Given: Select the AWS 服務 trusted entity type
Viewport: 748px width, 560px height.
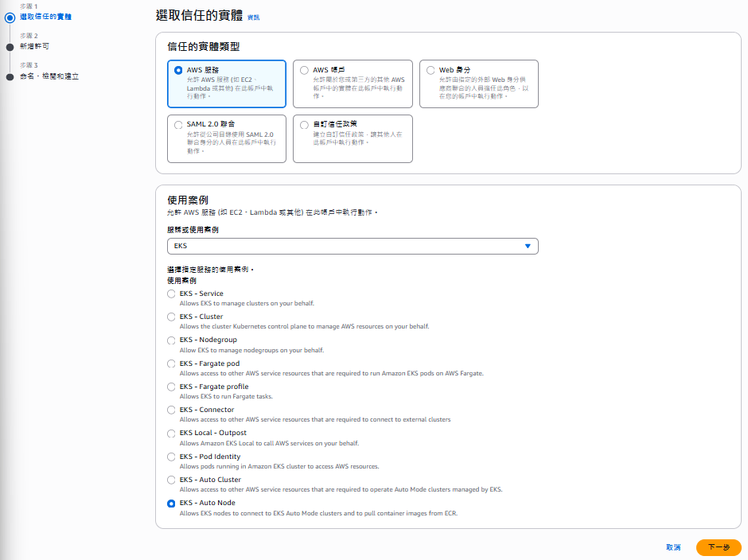Looking at the screenshot, I should pos(227,84).
